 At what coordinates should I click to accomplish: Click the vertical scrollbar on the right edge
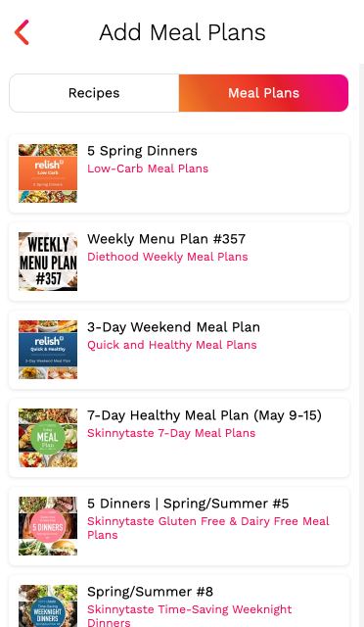click(362, 344)
